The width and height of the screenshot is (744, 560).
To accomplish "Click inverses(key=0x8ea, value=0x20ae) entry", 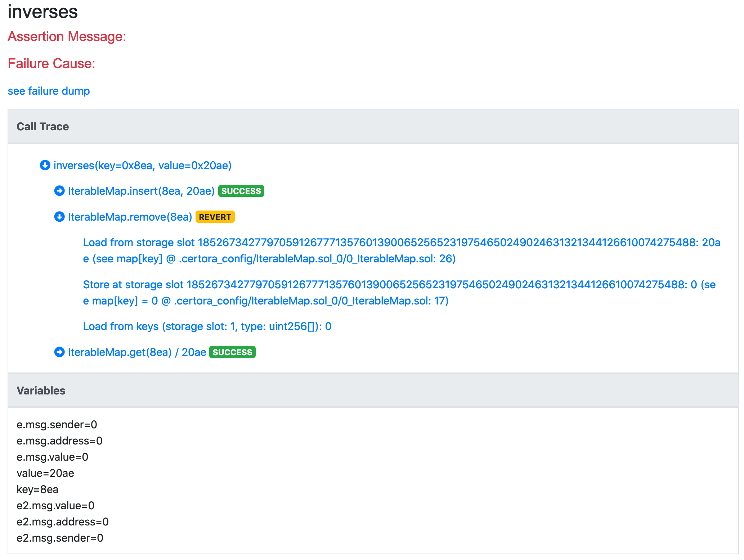I will (x=142, y=166).
